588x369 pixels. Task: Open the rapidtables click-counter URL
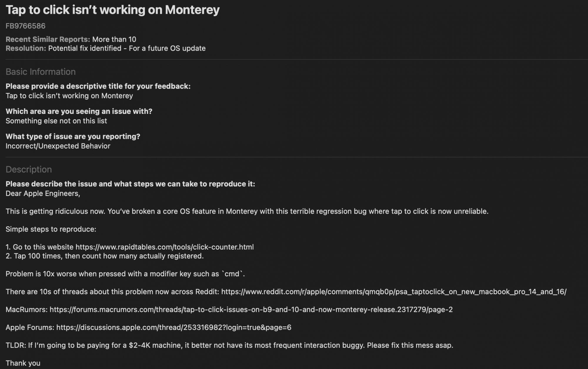[165, 247]
